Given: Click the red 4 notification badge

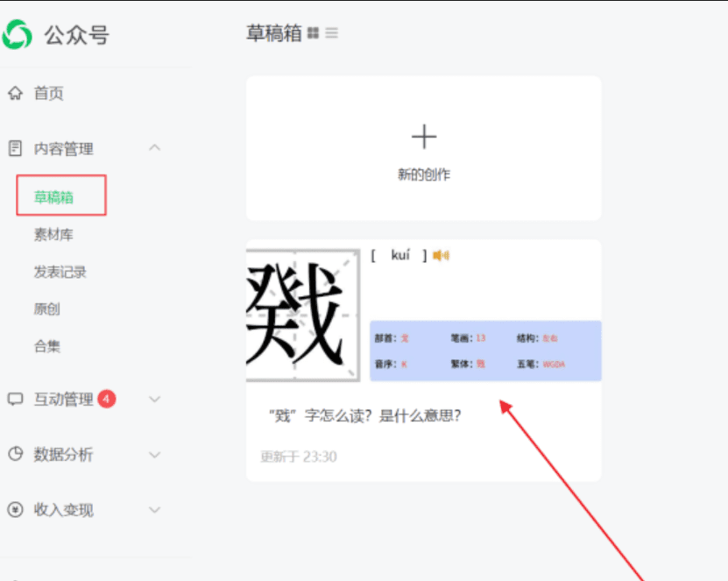Looking at the screenshot, I should pyautogui.click(x=107, y=399).
